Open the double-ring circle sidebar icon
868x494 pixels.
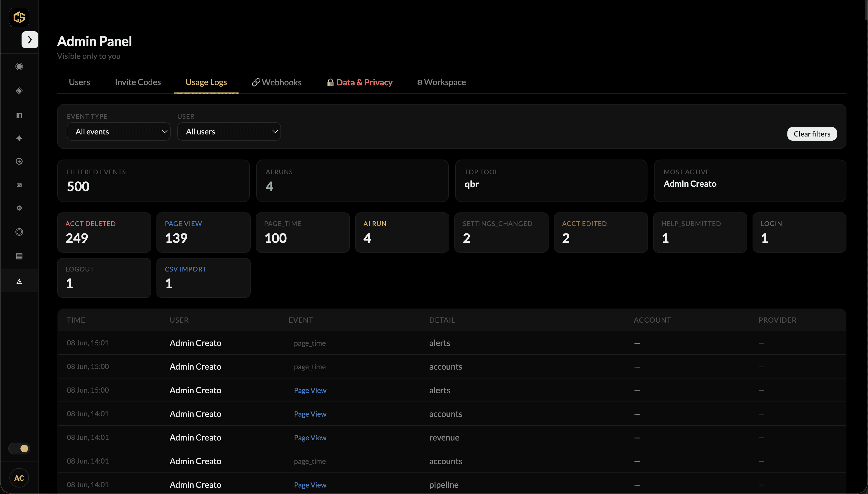point(19,232)
